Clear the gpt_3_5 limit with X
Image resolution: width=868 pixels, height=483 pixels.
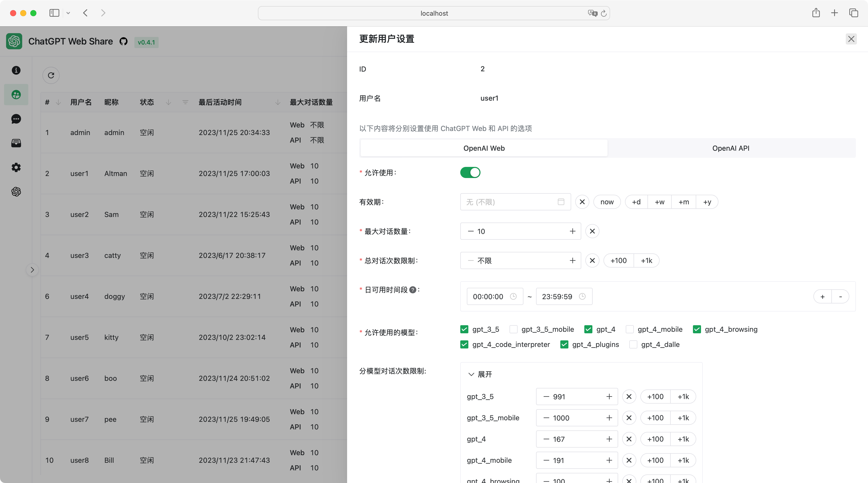[629, 396]
